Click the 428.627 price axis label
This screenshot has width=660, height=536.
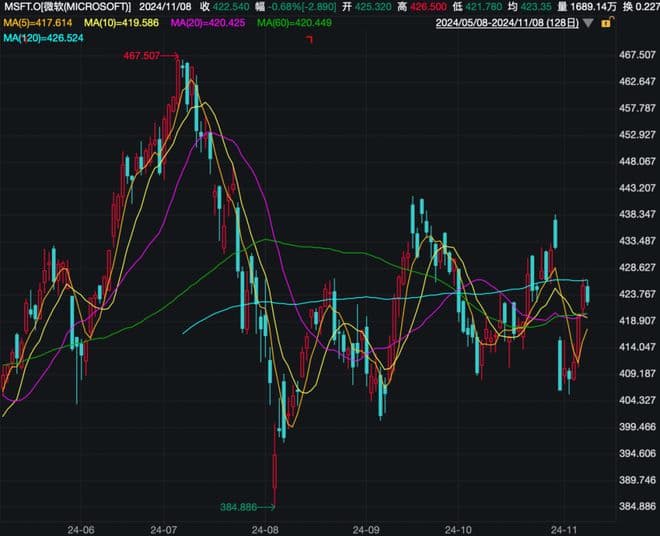coord(636,267)
